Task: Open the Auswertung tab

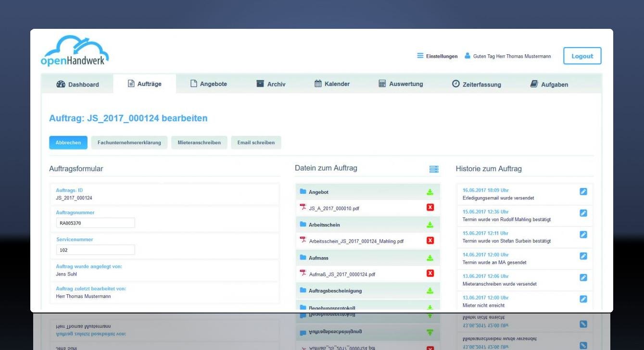Action: pyautogui.click(x=401, y=84)
